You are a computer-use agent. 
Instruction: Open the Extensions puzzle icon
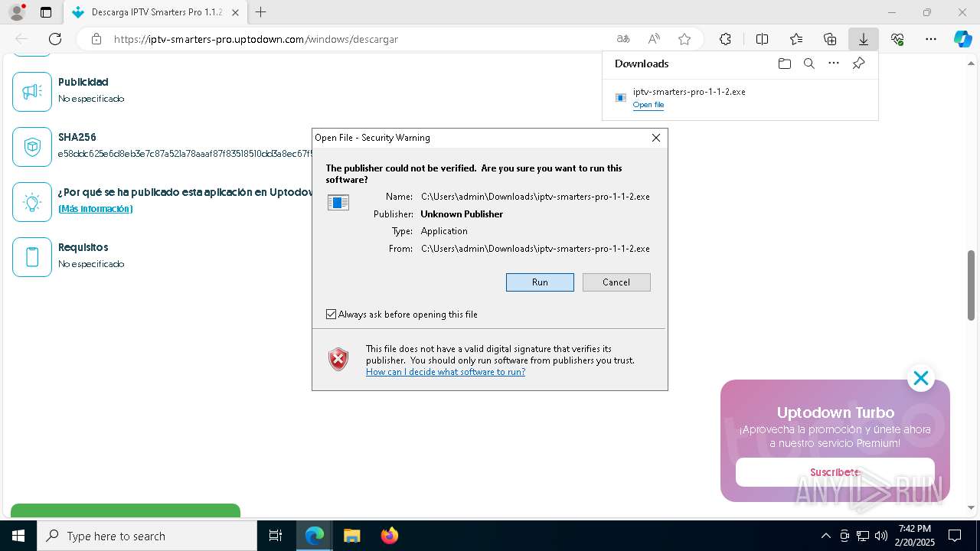pyautogui.click(x=725, y=39)
